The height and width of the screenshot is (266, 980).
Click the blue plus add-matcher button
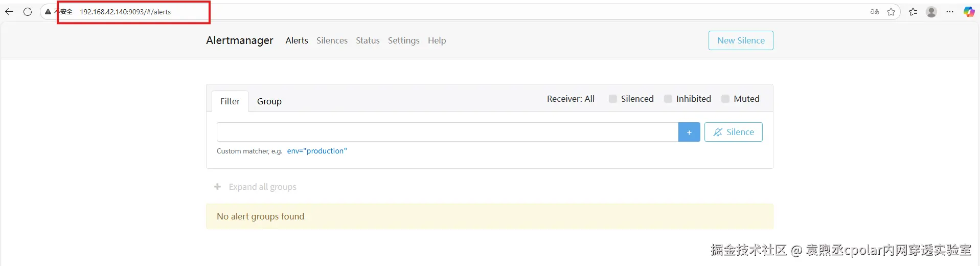tap(689, 132)
